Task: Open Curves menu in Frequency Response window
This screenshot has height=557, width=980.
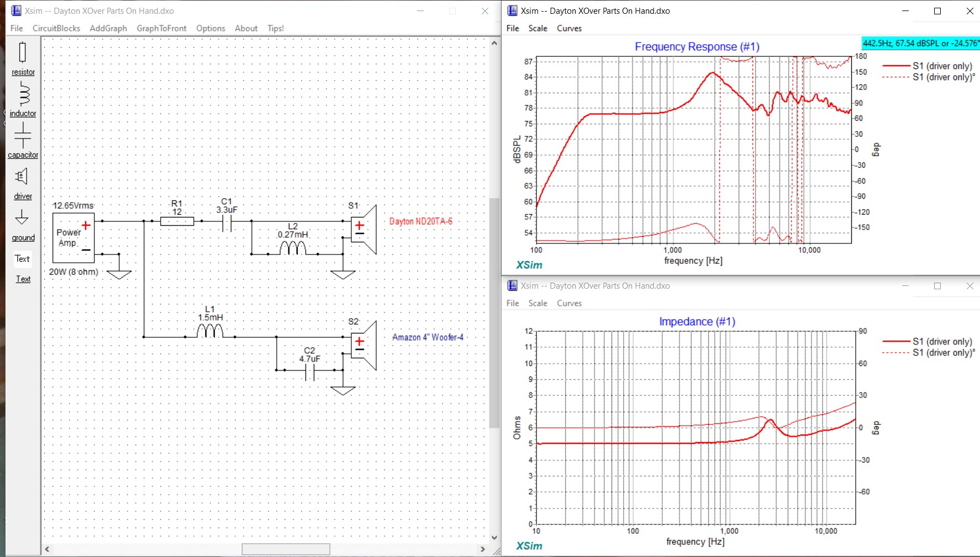Action: click(569, 28)
